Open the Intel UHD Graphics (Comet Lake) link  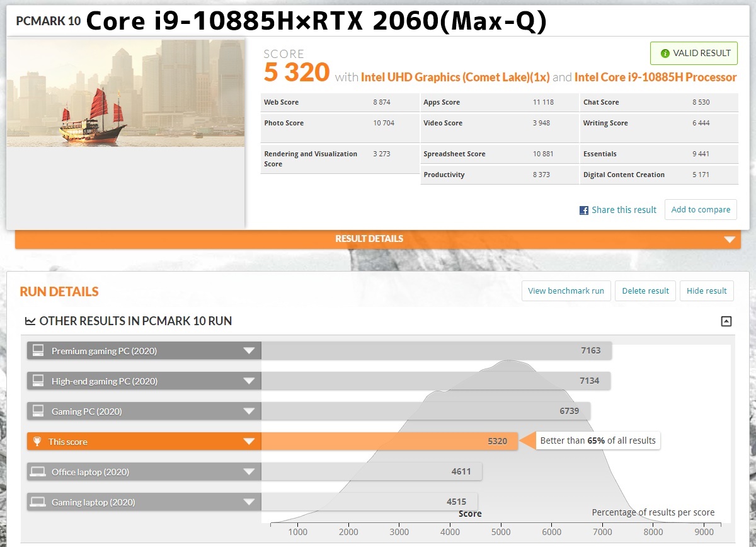pos(455,78)
